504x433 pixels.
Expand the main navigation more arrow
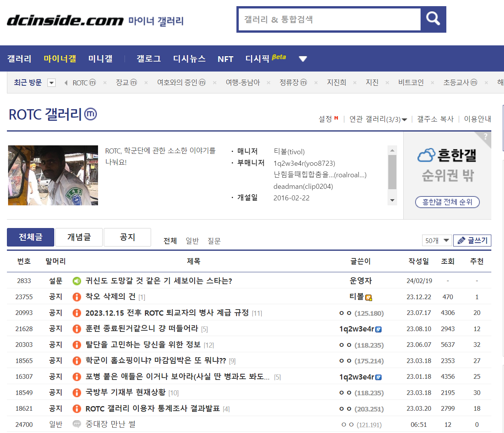[x=303, y=59]
